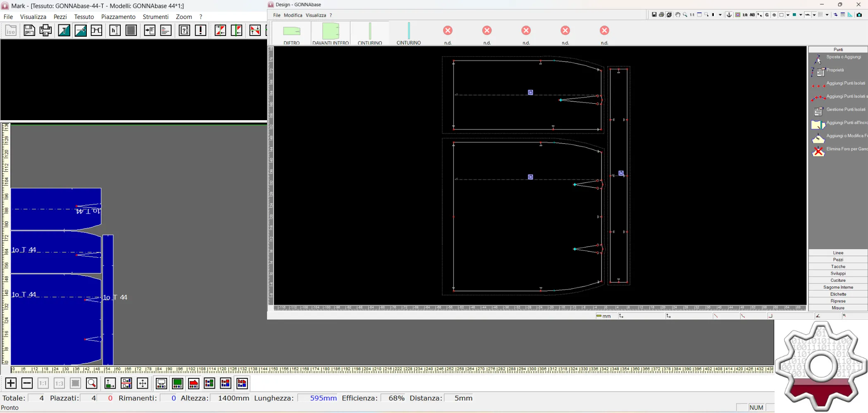Zoom out using the minus icon
Viewport: 868px width, 413px height.
27,383
